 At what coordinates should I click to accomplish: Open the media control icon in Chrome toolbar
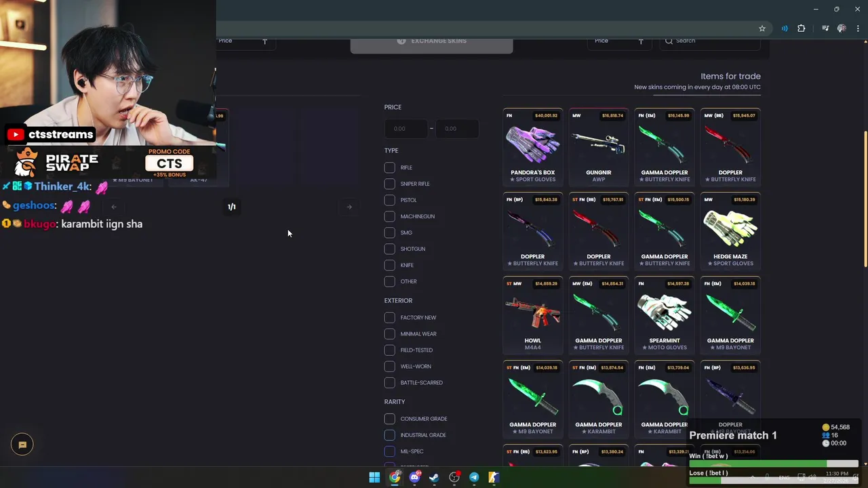pyautogui.click(x=825, y=28)
